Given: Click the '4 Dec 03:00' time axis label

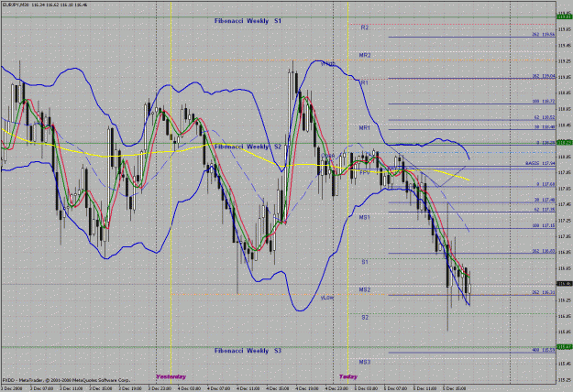Looking at the screenshot, I should [x=189, y=388].
